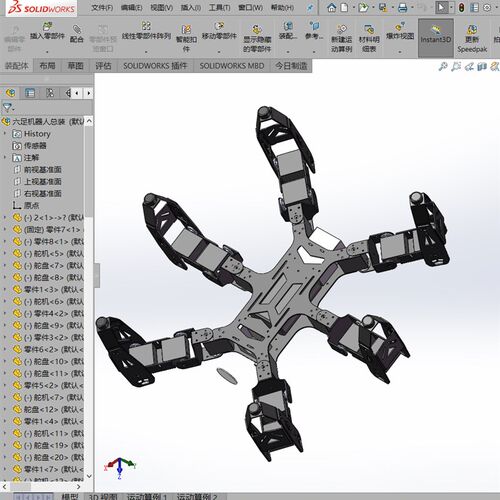
Task: Click the filter funnel icon in tree
Action: [x=7, y=107]
